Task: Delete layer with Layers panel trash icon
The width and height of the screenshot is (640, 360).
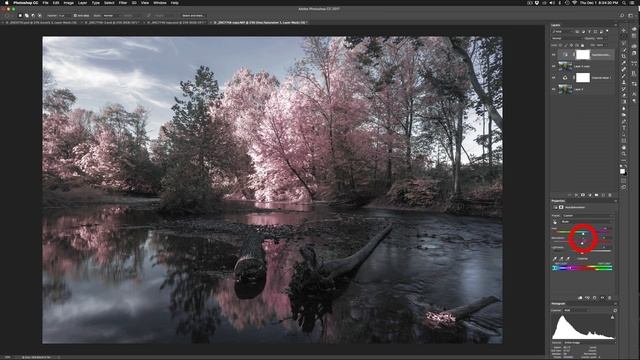Action: pos(609,194)
